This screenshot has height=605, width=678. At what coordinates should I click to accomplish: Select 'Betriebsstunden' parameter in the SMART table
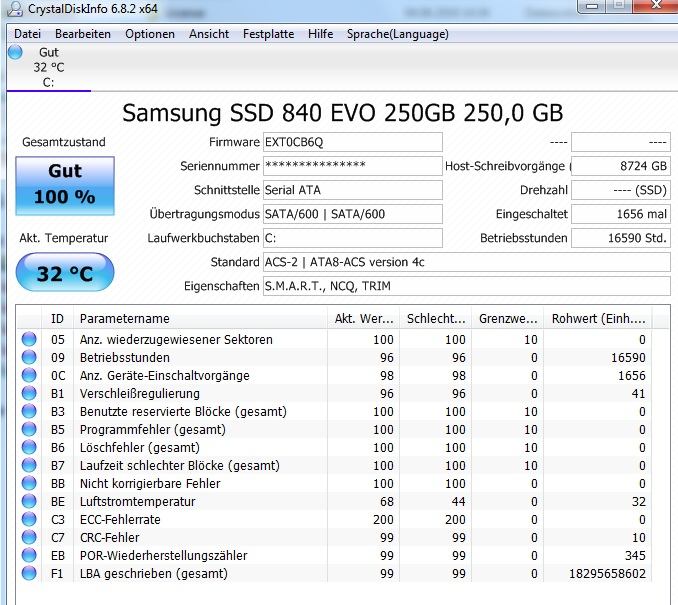[x=125, y=358]
